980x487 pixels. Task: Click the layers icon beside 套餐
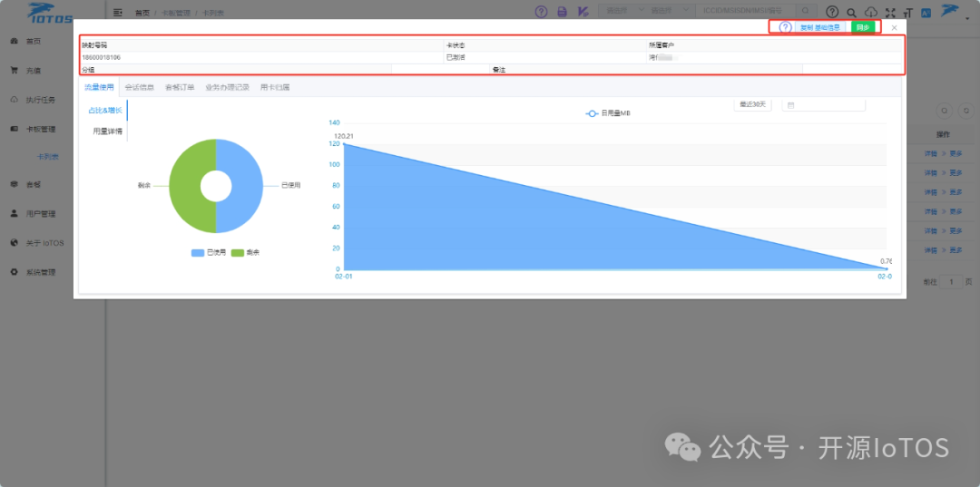(x=14, y=185)
